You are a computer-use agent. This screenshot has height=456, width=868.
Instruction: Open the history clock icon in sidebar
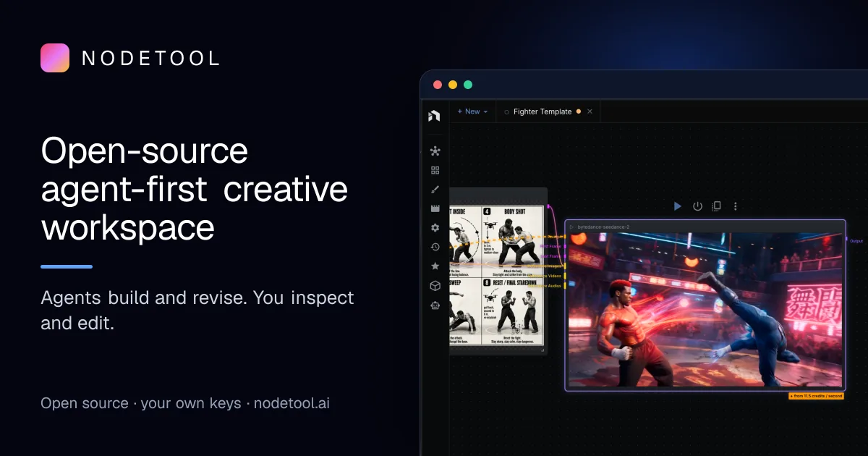[x=435, y=247]
